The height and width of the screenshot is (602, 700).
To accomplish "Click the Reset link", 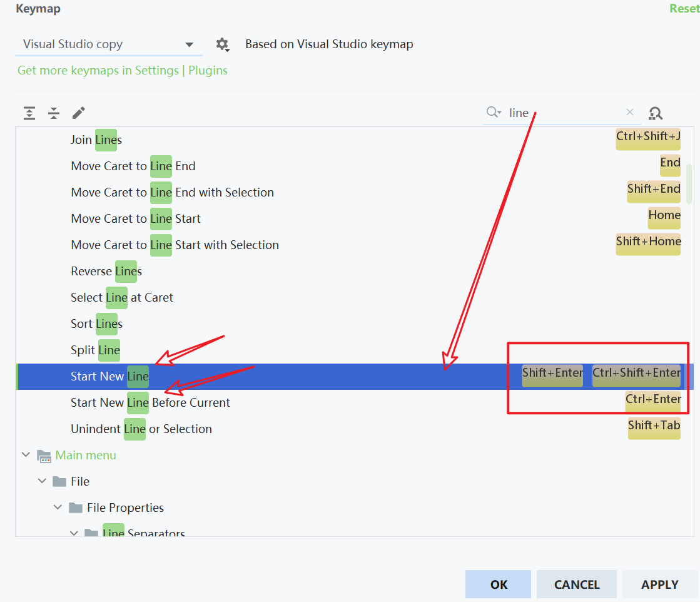I will (x=684, y=9).
